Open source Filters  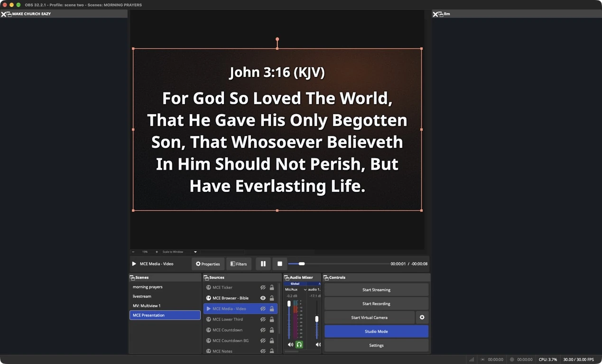[239, 264]
